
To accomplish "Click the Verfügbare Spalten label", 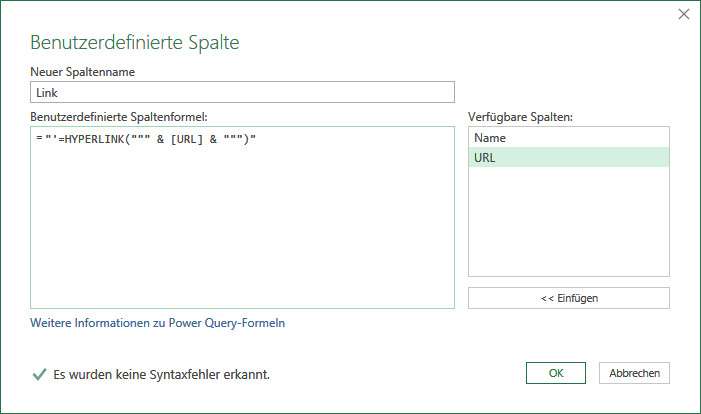I will pyautogui.click(x=520, y=117).
